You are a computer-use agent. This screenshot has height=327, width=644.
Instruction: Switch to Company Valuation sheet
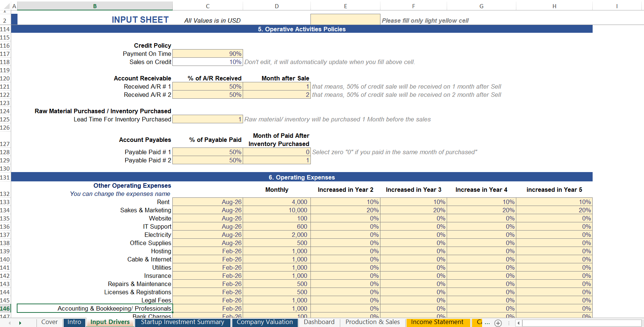tap(265, 322)
